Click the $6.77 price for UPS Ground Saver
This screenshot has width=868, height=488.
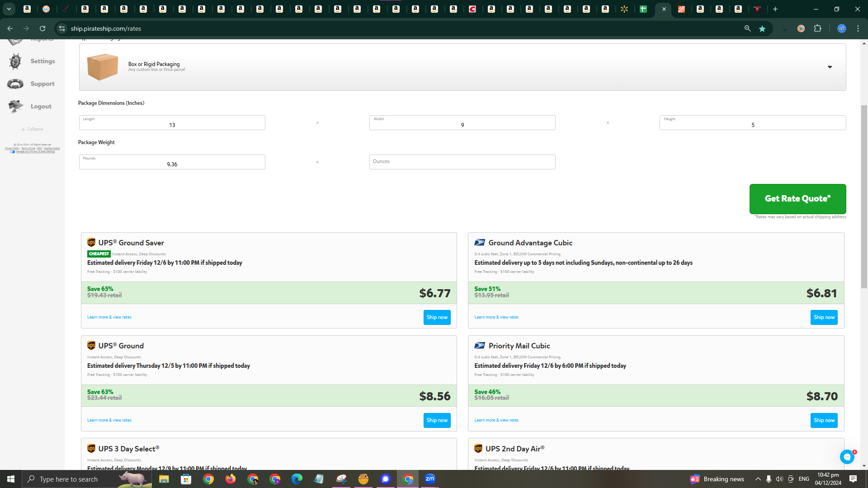click(x=435, y=293)
